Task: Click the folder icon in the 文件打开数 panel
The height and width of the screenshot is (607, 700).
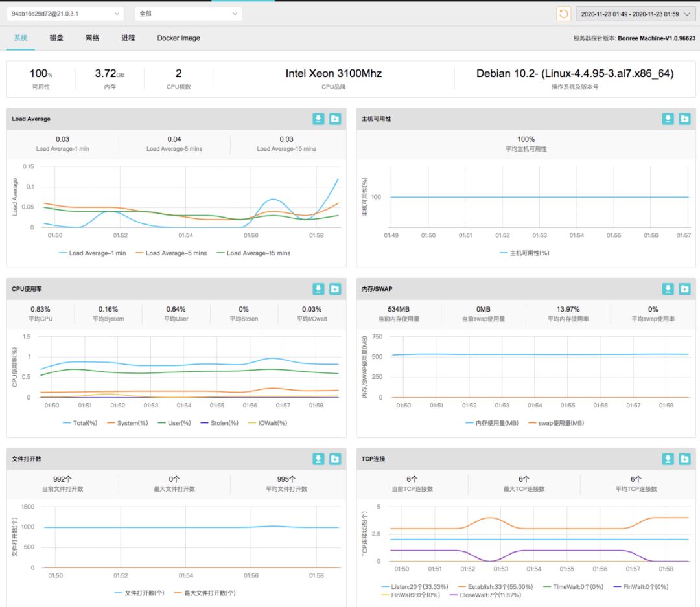Action: pos(335,459)
